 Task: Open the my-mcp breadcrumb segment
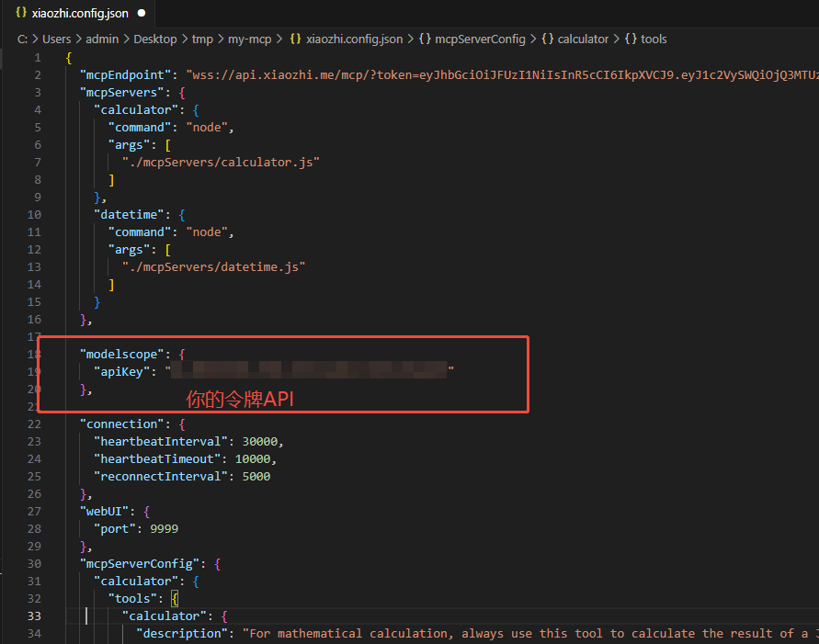click(250, 40)
